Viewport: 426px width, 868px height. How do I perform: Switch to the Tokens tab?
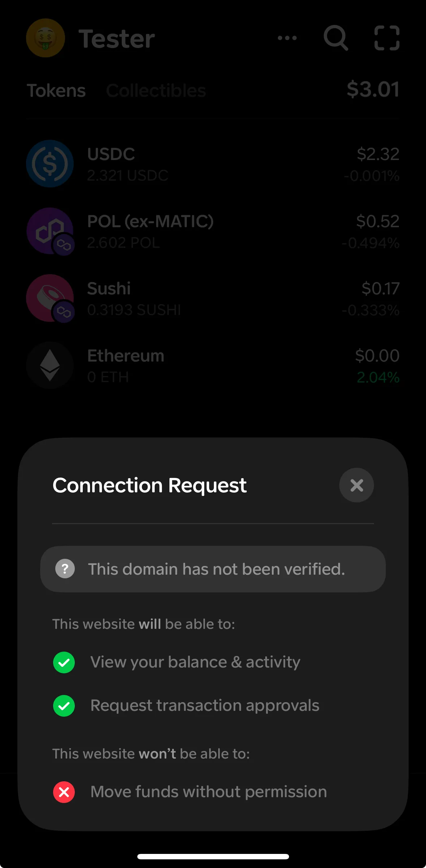pos(56,91)
